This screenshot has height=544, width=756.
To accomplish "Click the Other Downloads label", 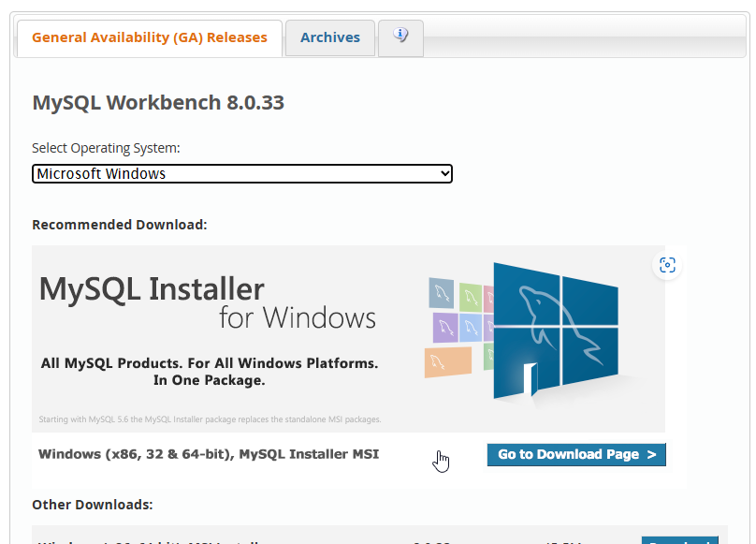I will coord(92,505).
